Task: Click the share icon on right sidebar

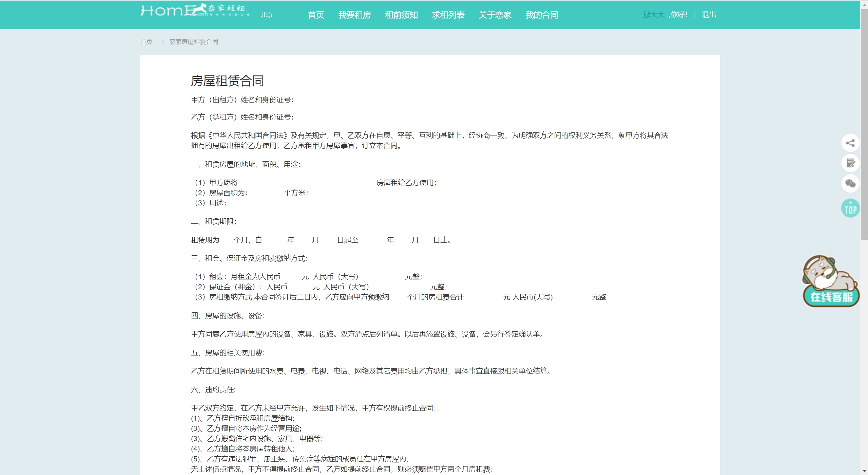Action: pyautogui.click(x=850, y=143)
